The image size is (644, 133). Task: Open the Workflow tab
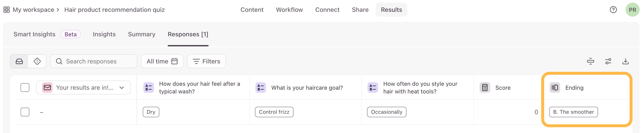pos(289,10)
